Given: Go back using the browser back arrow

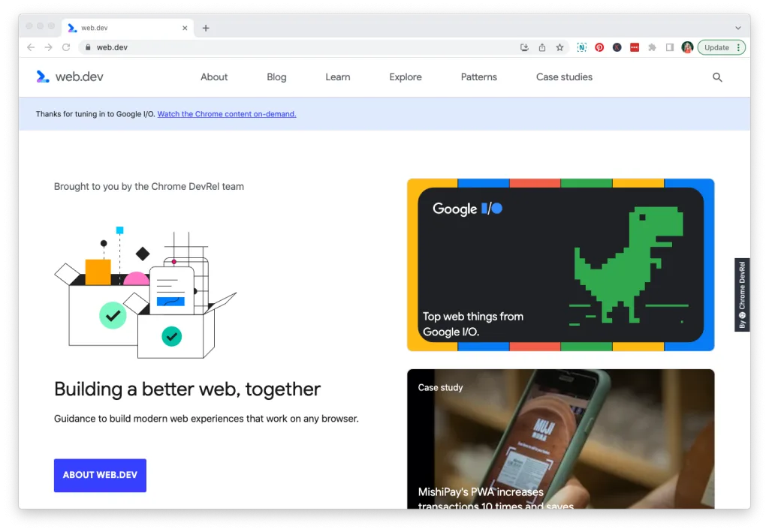Looking at the screenshot, I should [x=31, y=47].
